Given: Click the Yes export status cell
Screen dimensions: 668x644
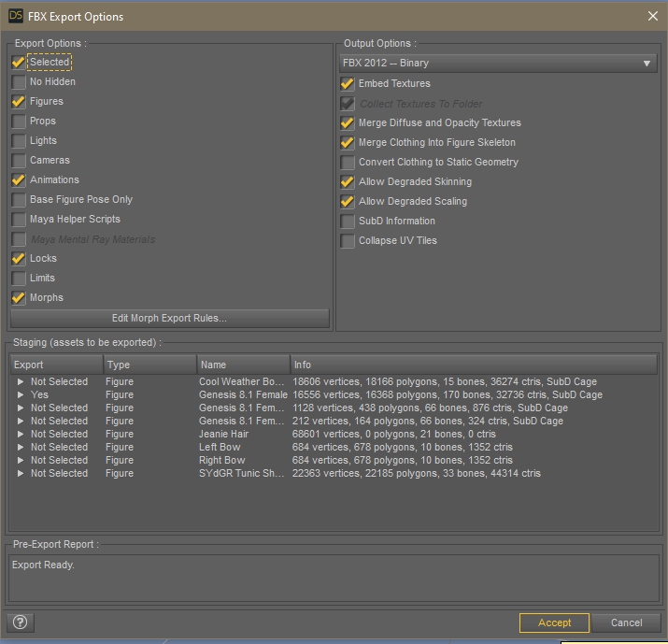Looking at the screenshot, I should 39,394.
